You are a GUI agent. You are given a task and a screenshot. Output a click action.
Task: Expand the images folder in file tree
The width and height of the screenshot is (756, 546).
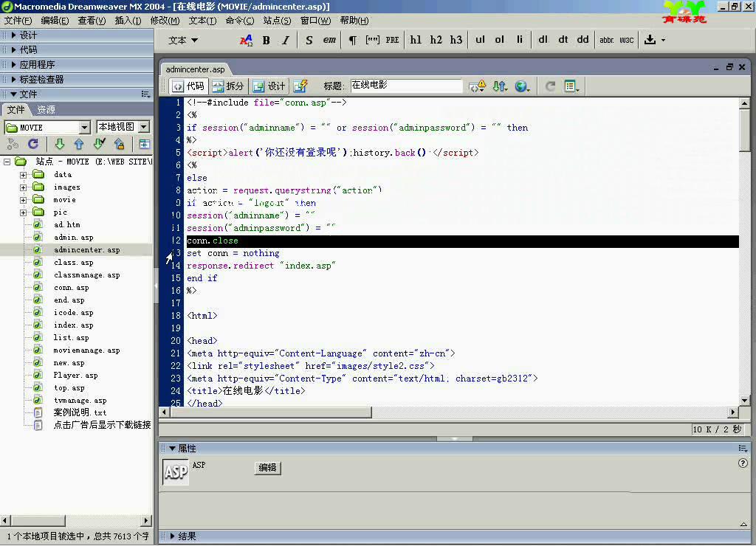click(x=23, y=187)
